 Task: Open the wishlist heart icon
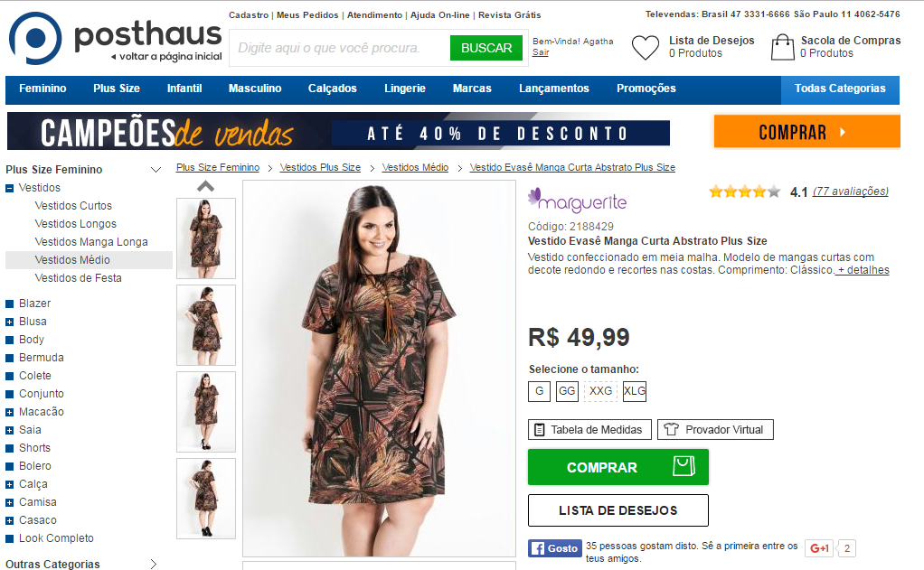(x=646, y=47)
